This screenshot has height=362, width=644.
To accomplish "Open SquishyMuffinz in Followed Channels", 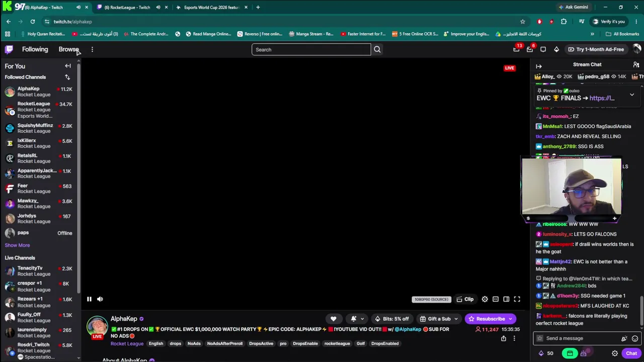I will point(40,128).
